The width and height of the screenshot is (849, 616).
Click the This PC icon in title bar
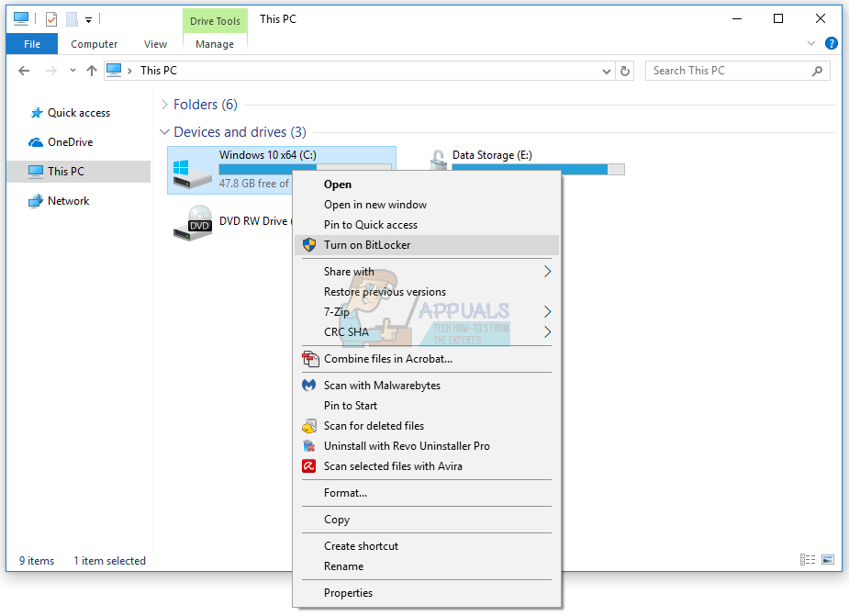21,19
